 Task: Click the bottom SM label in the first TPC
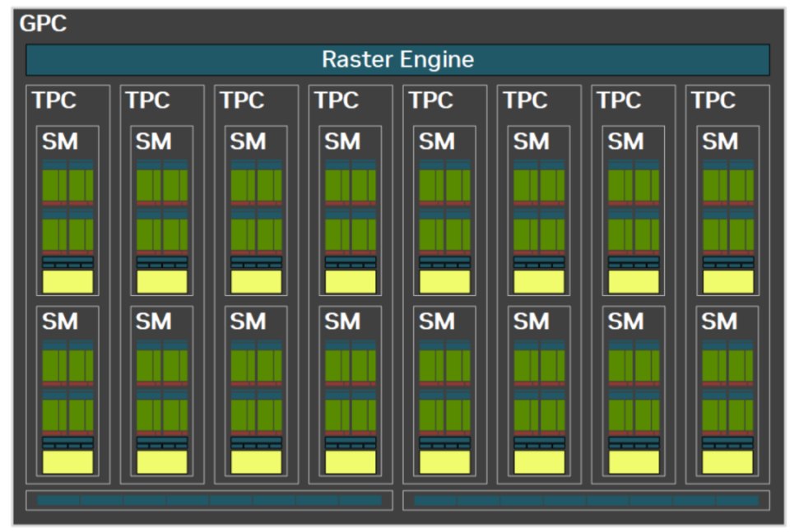coord(60,322)
